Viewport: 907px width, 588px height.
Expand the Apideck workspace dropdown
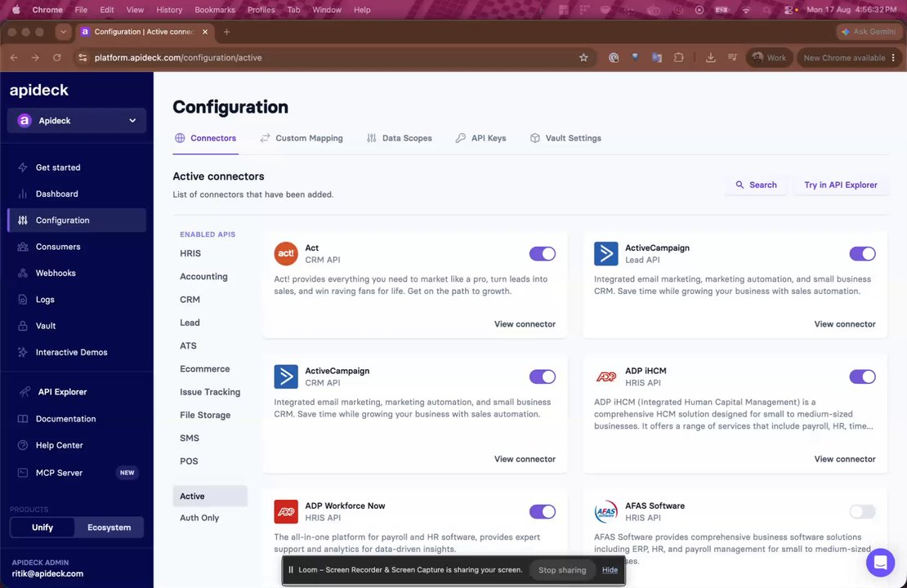coord(76,121)
